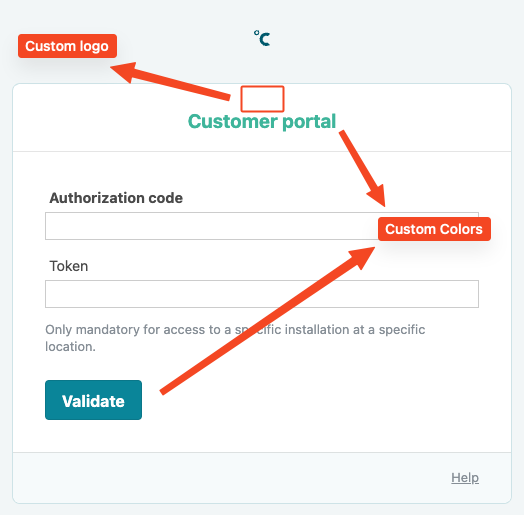
Task: Click the arrowhead pointing at Custom logo label
Action: coord(124,71)
